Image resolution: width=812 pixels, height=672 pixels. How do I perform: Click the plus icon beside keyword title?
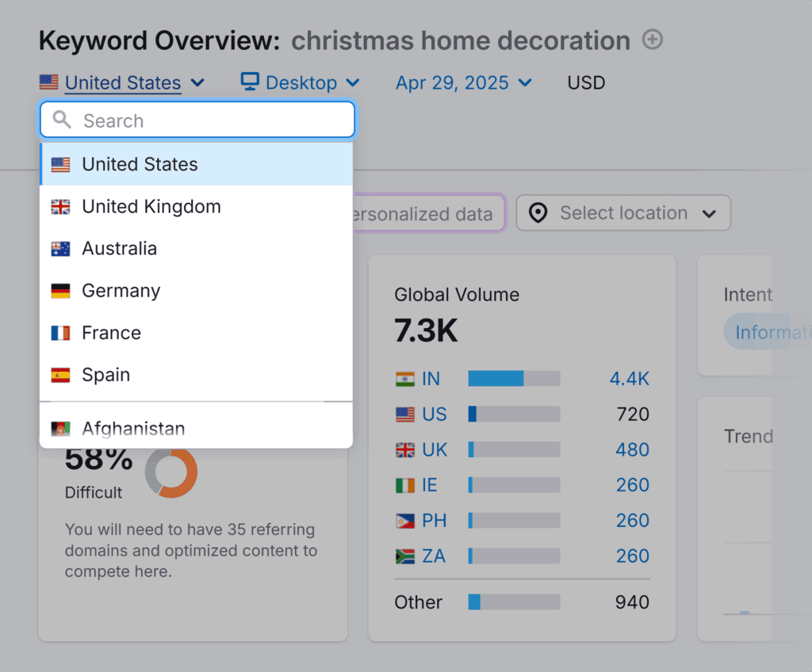tap(652, 40)
